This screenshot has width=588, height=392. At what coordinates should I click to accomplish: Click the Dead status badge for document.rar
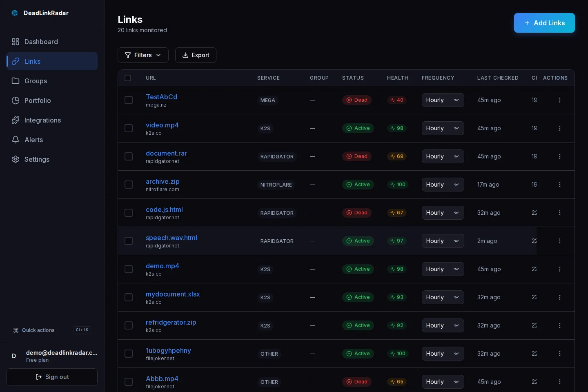(x=356, y=156)
